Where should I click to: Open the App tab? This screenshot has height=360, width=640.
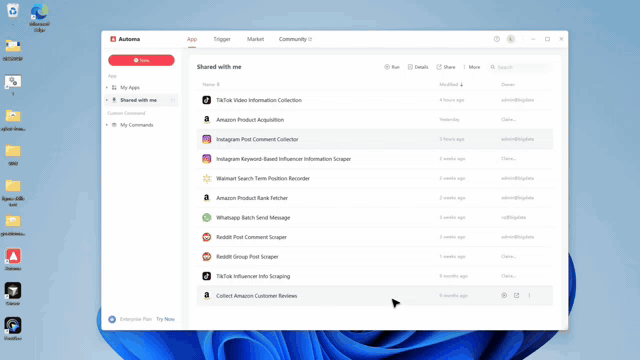point(192,39)
